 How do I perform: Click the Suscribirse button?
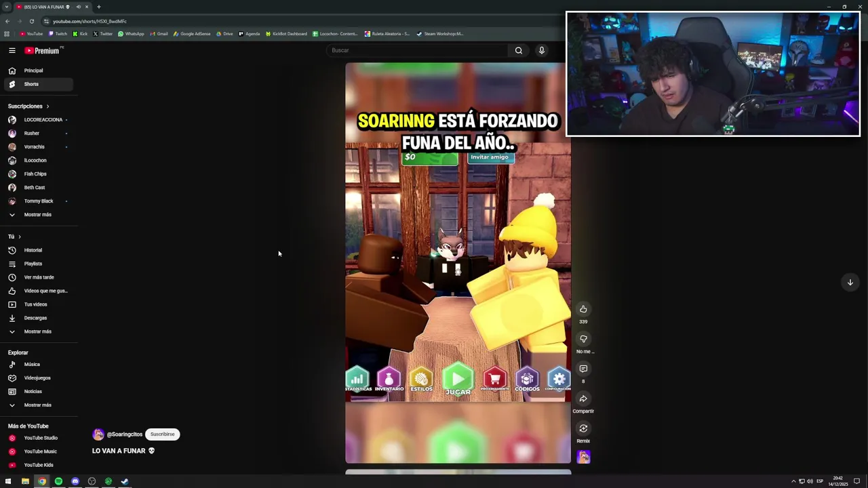pyautogui.click(x=162, y=434)
